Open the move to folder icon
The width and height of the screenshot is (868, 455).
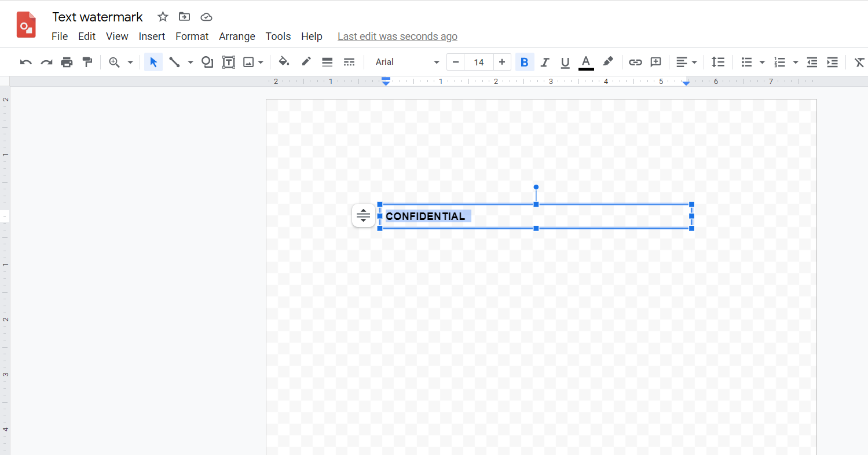(184, 17)
